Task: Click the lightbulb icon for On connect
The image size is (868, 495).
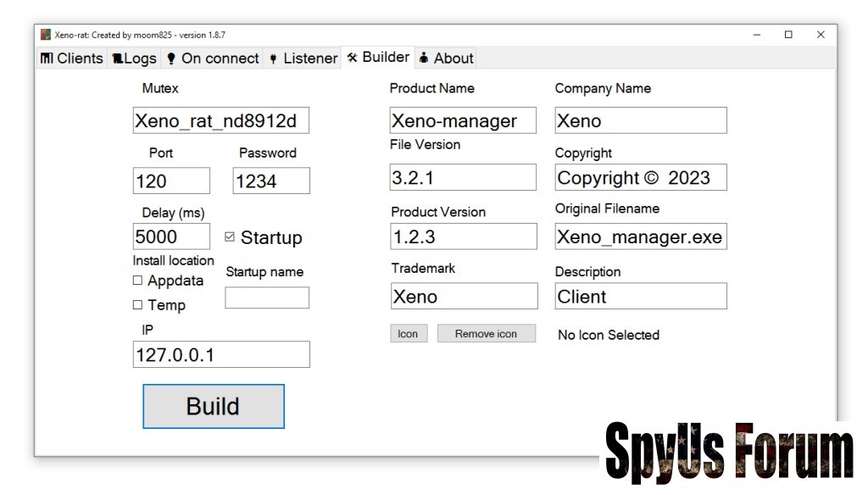Action: click(x=171, y=58)
